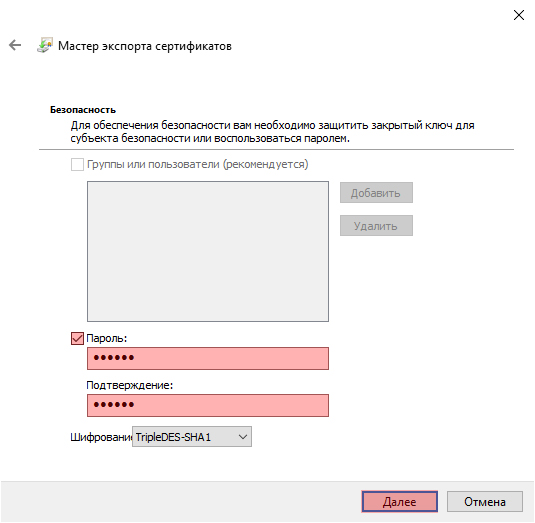This screenshot has height=523, width=535.
Task: Click the Пароль: checkbox label text
Action: click(106, 338)
